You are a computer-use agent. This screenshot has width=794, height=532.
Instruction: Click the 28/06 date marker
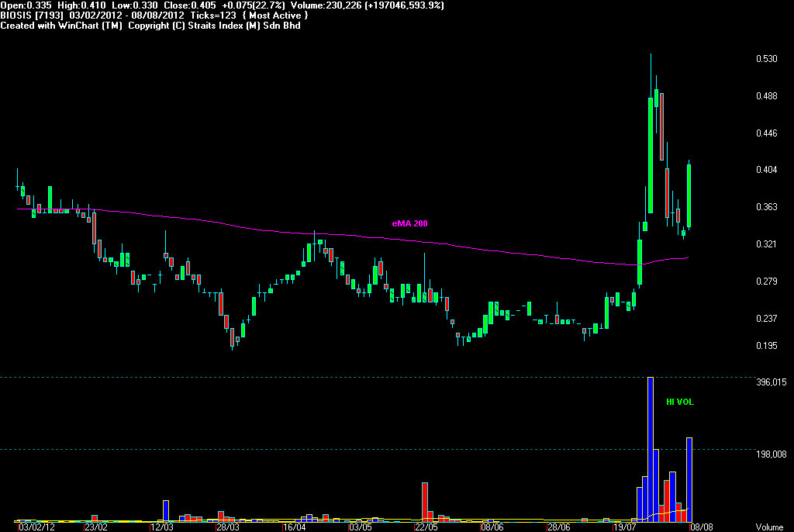[558, 527]
